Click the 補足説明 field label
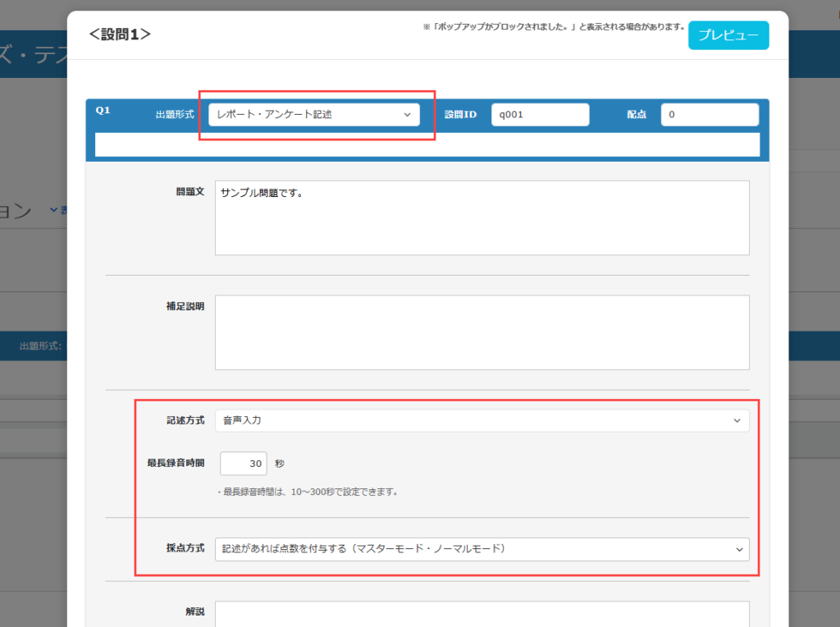The height and width of the screenshot is (627, 840). click(x=185, y=305)
